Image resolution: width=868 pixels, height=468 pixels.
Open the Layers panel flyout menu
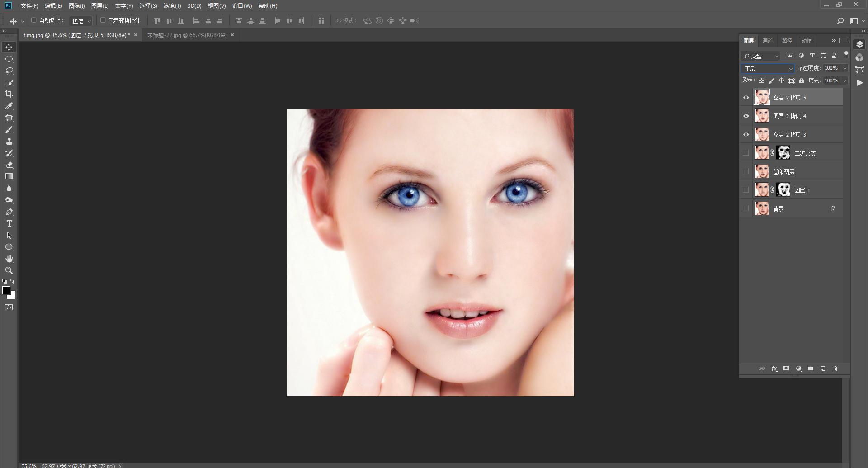click(845, 41)
